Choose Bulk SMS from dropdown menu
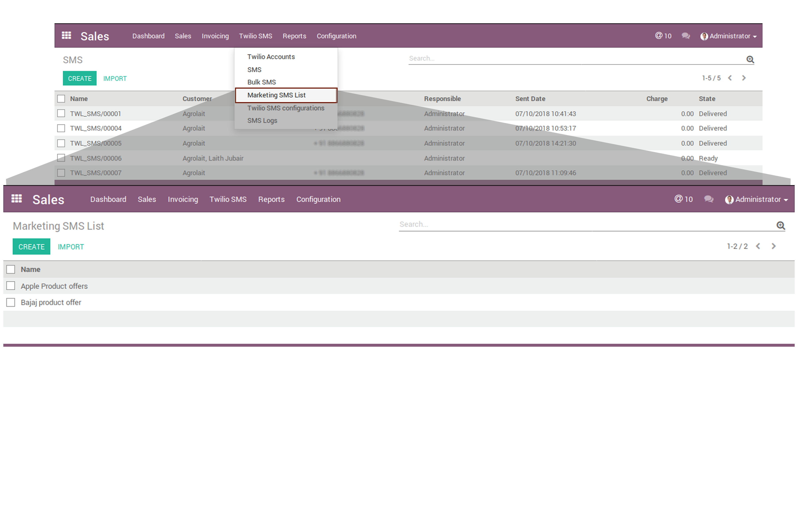Viewport: 798px width, 532px height. click(x=261, y=82)
